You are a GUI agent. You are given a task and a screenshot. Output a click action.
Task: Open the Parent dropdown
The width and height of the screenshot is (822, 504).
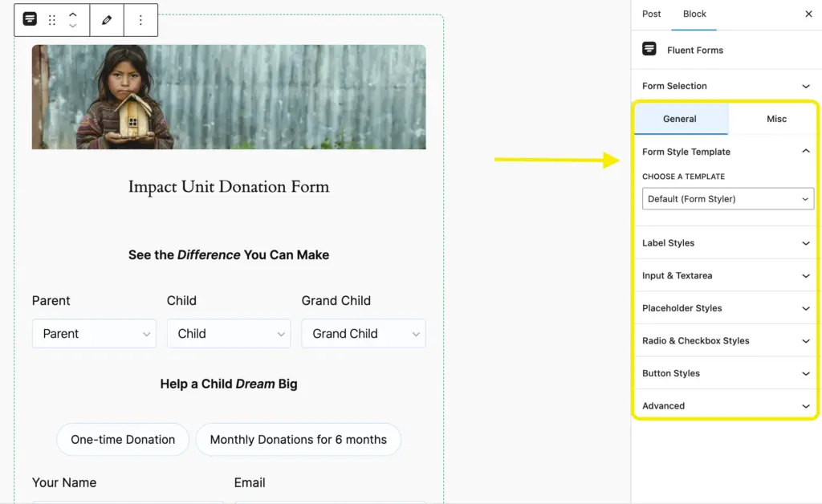point(94,334)
